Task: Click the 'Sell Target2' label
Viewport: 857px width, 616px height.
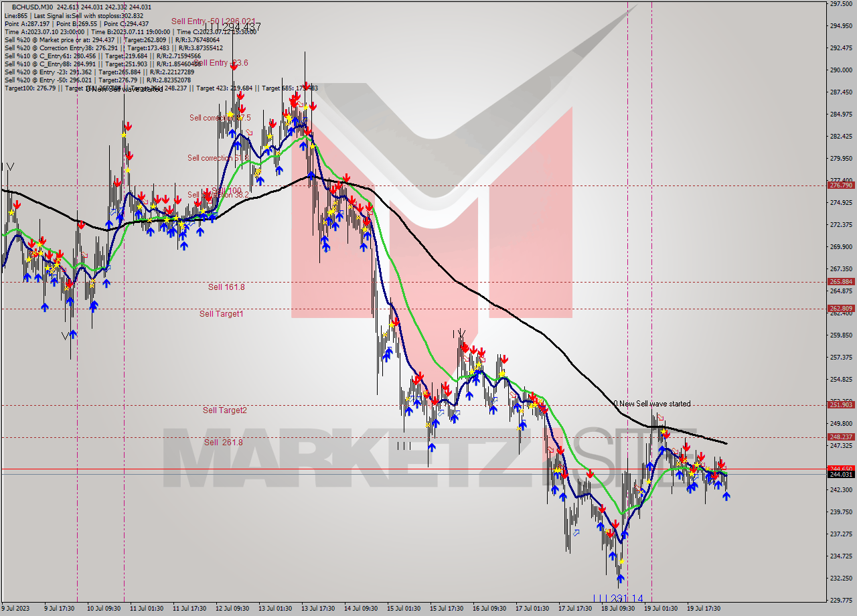Action: point(225,410)
